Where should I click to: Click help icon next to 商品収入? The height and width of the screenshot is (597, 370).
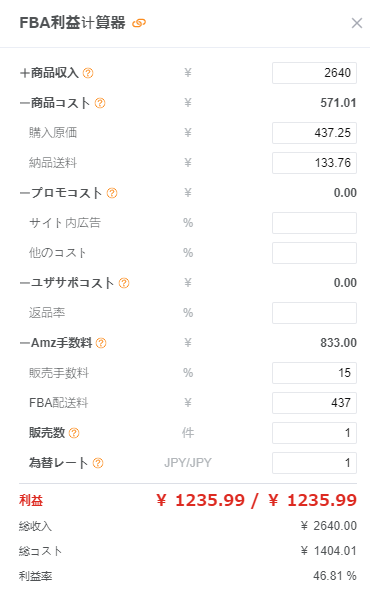pos(88,73)
